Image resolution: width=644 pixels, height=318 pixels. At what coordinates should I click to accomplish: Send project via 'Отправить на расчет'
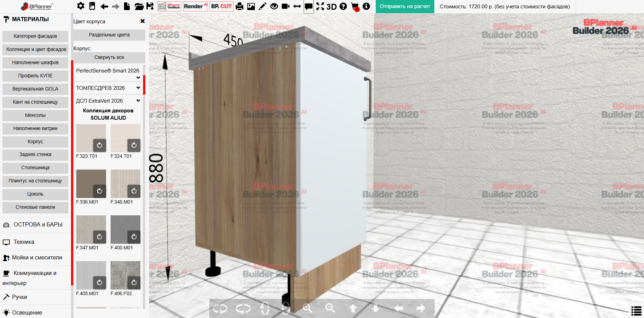pos(405,7)
